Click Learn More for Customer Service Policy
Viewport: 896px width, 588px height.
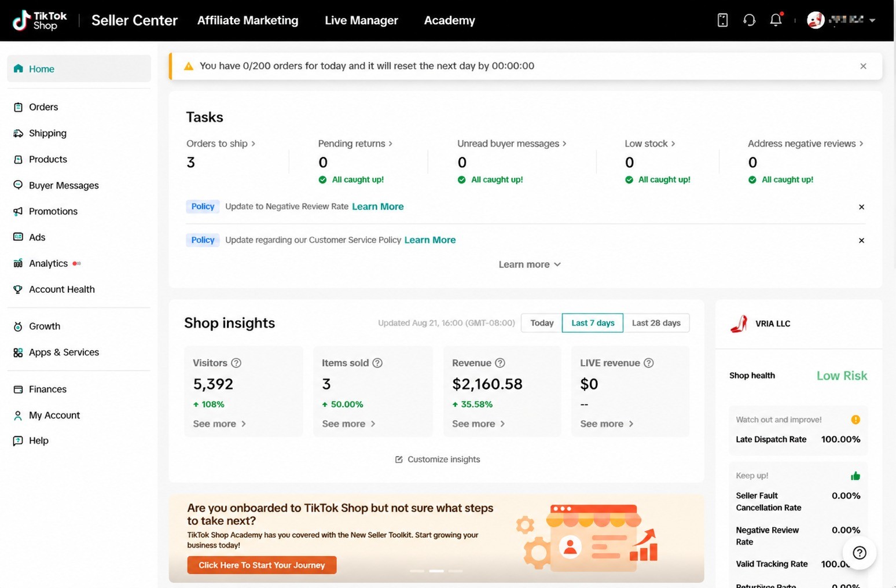(430, 240)
